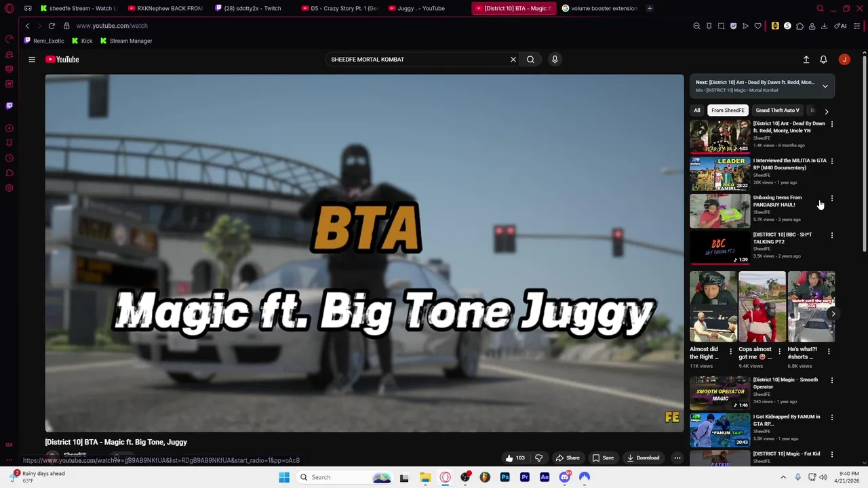The width and height of the screenshot is (868, 488).
Task: Open Discord from the taskbar
Action: [x=564, y=478]
